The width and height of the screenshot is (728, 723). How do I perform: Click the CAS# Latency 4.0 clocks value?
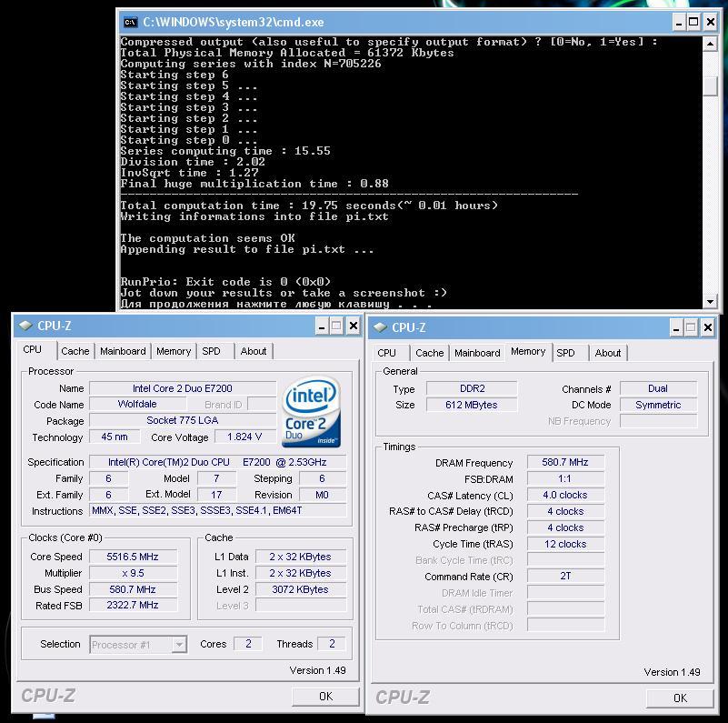[x=565, y=495]
